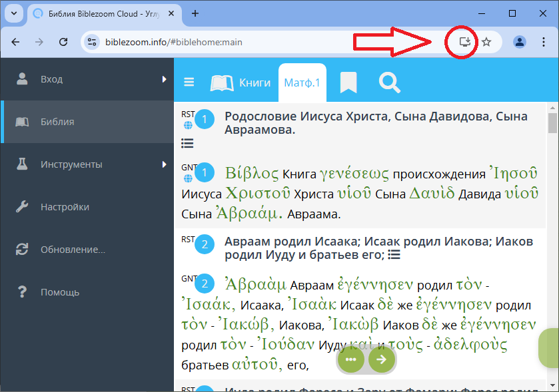Screen dimensions: 559x392
Task: Select the Матф.1 tab
Action: tap(302, 83)
